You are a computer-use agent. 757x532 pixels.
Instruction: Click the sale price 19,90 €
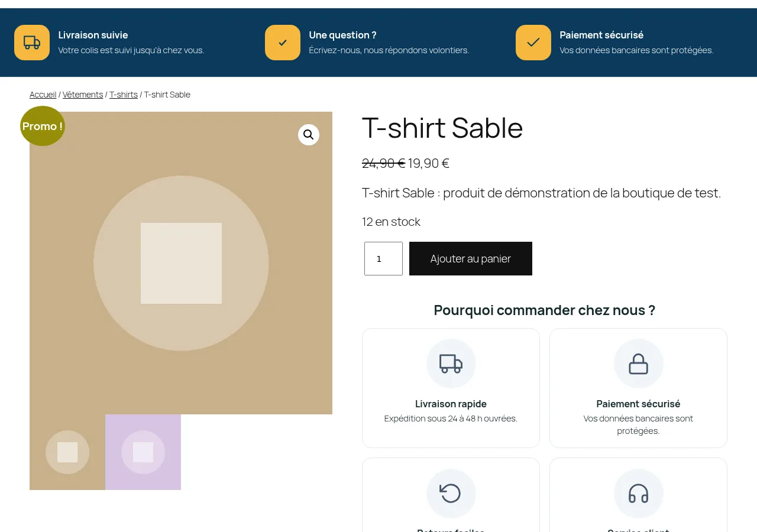(429, 163)
